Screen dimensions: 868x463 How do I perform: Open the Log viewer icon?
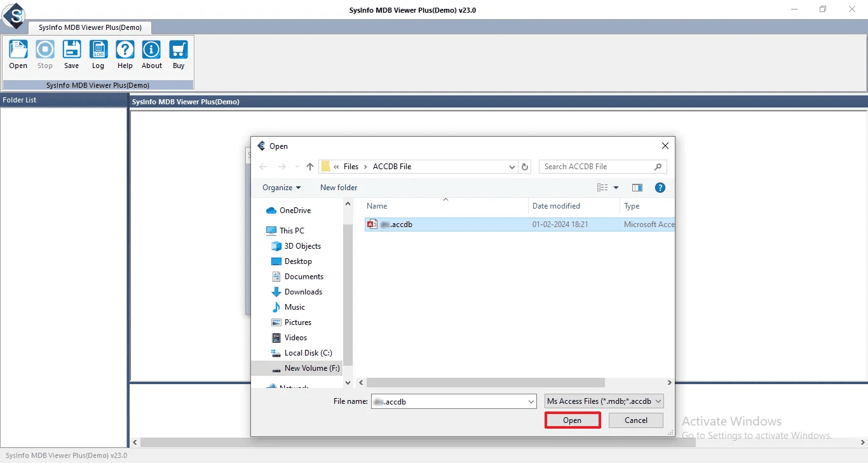click(x=98, y=55)
